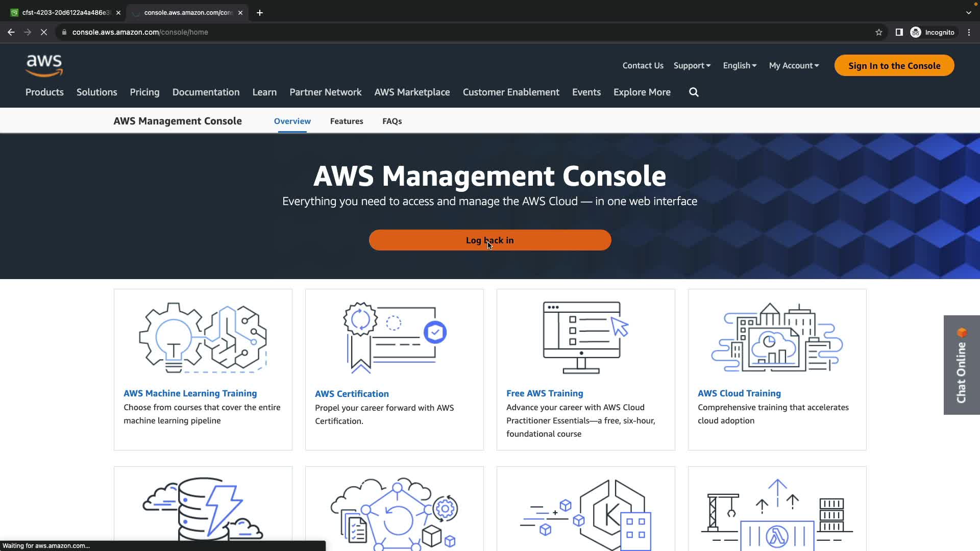Screen dimensions: 980x551
Task: Open Chrome three-dot menu
Action: click(969, 32)
